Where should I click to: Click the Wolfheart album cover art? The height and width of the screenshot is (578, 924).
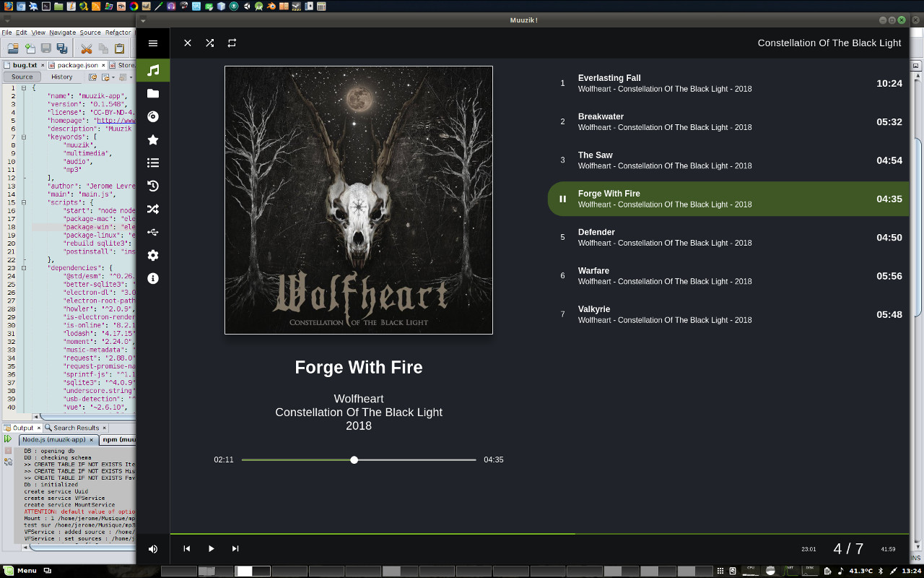tap(359, 200)
